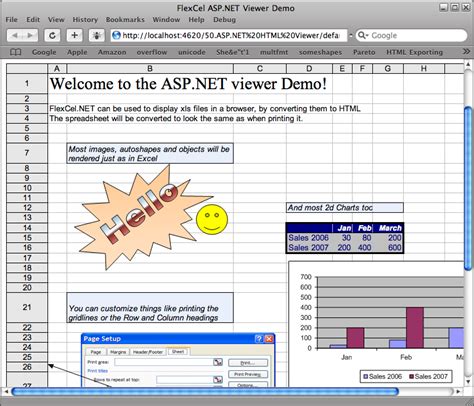Open the overflow bookmark
Image resolution: width=474 pixels, height=406 pixels.
point(152,52)
